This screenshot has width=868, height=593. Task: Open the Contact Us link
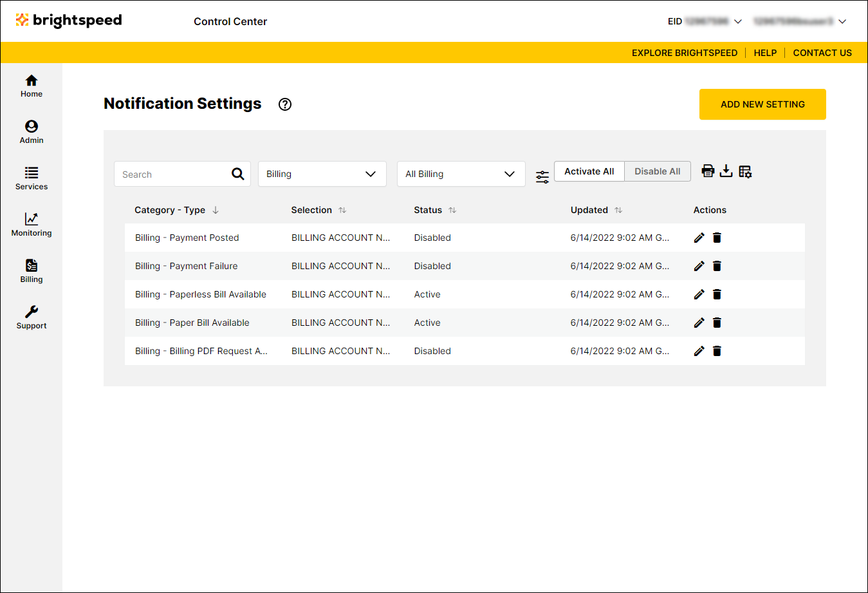(x=822, y=53)
